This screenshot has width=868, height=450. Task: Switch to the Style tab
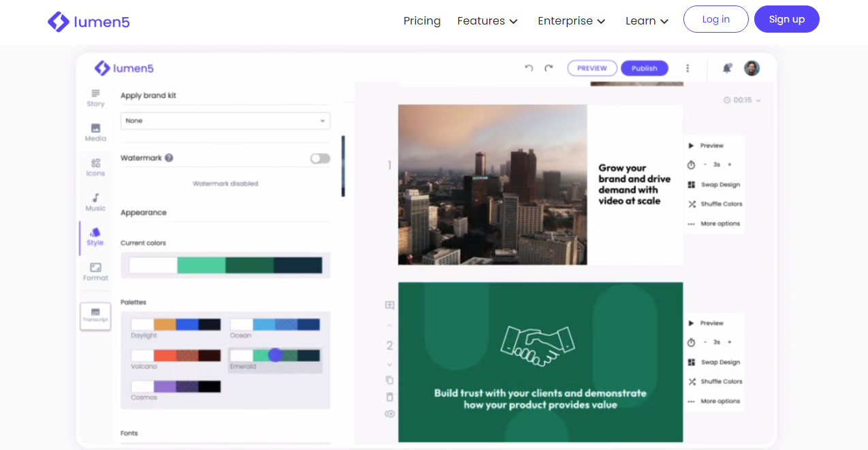95,237
